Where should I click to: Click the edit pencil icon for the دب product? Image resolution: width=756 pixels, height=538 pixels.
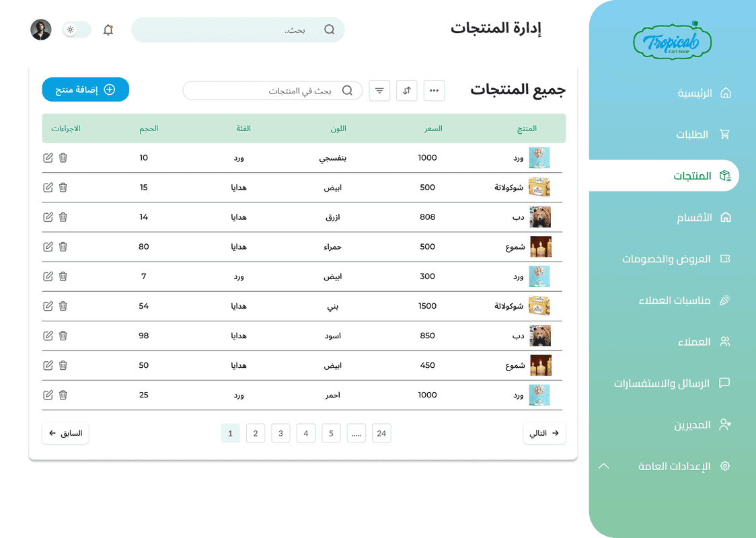48,217
